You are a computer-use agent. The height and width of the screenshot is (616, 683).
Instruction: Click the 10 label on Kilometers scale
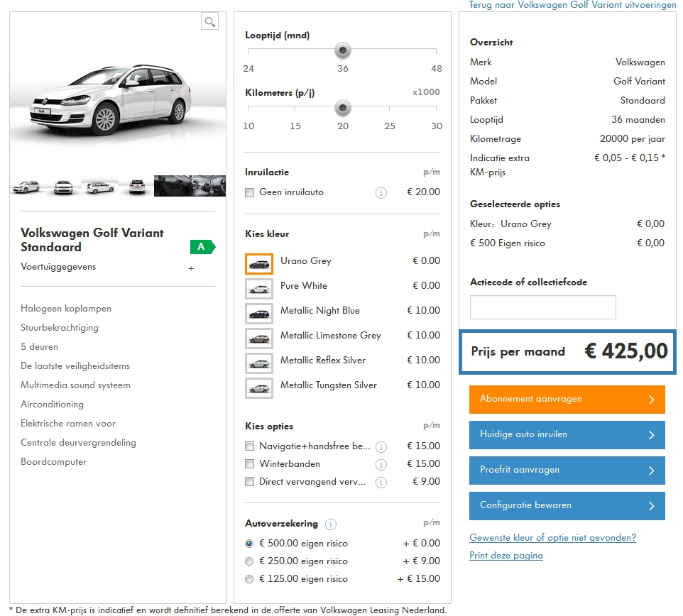pyautogui.click(x=248, y=126)
